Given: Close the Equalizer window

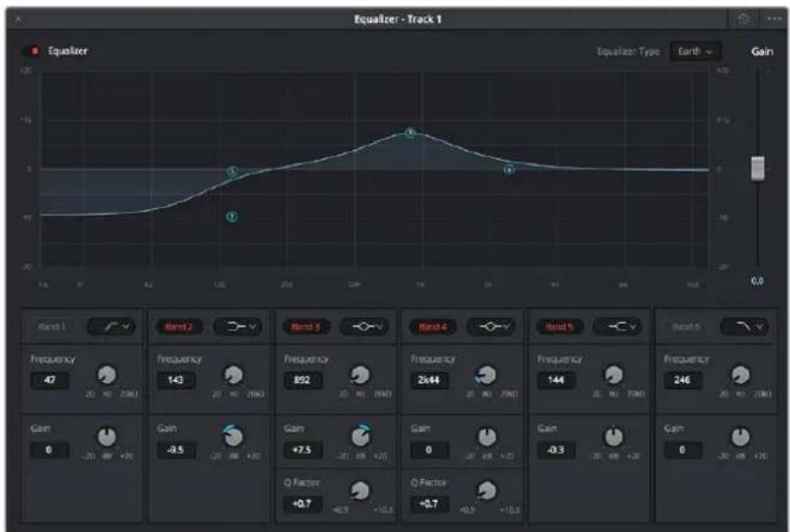Looking at the screenshot, I should click(x=18, y=20).
